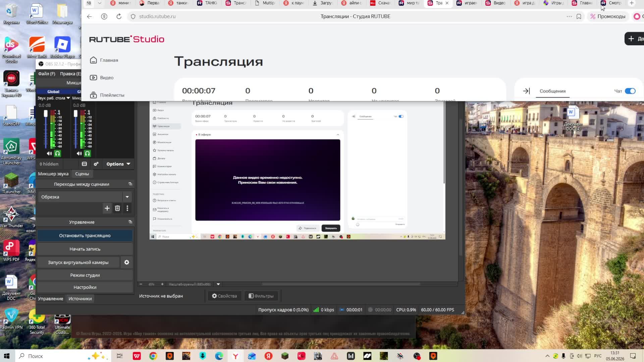The image size is (644, 362).
Task: Undock the Переходы между сценами panel
Action: click(130, 184)
